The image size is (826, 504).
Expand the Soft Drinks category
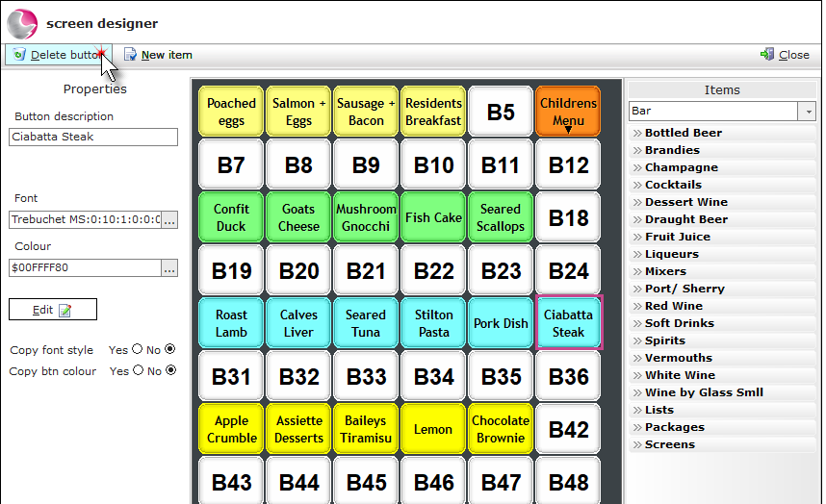[x=722, y=323]
